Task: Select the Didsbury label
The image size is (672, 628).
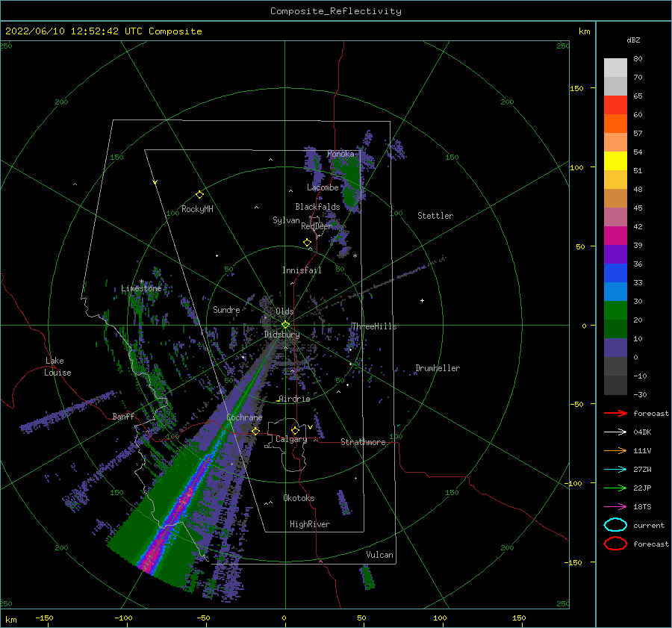Action: click(281, 335)
